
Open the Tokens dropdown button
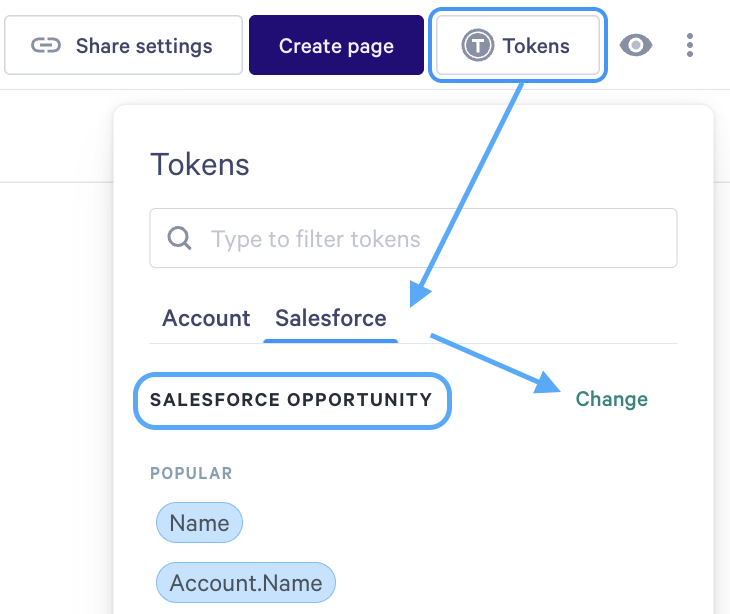[x=518, y=46]
